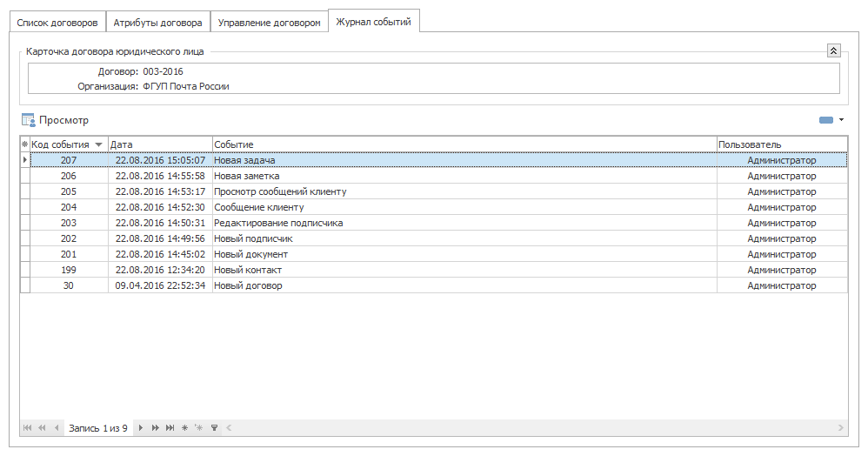
Task: Select the Журнал событий tab
Action: (374, 22)
